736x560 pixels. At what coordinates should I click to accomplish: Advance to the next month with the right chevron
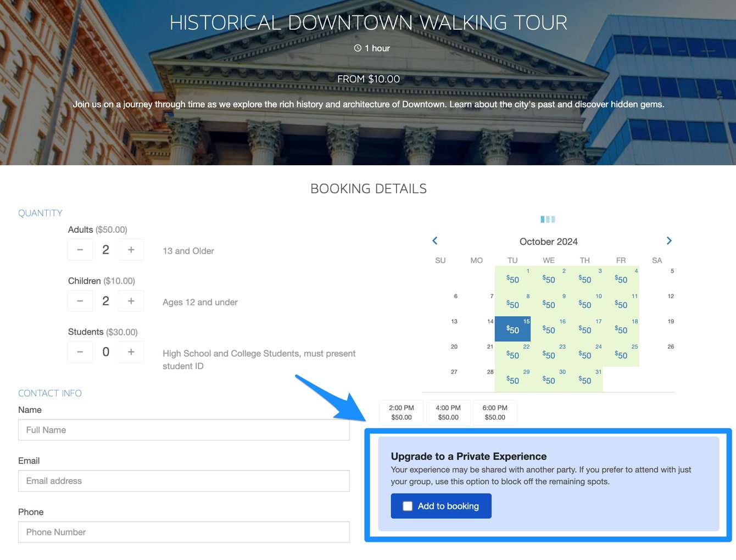[x=669, y=240]
